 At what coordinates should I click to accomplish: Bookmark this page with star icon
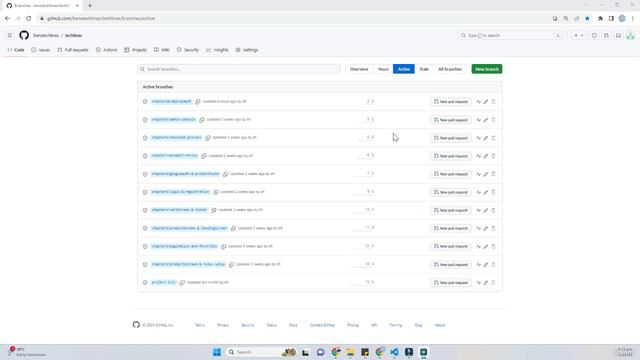click(x=587, y=18)
